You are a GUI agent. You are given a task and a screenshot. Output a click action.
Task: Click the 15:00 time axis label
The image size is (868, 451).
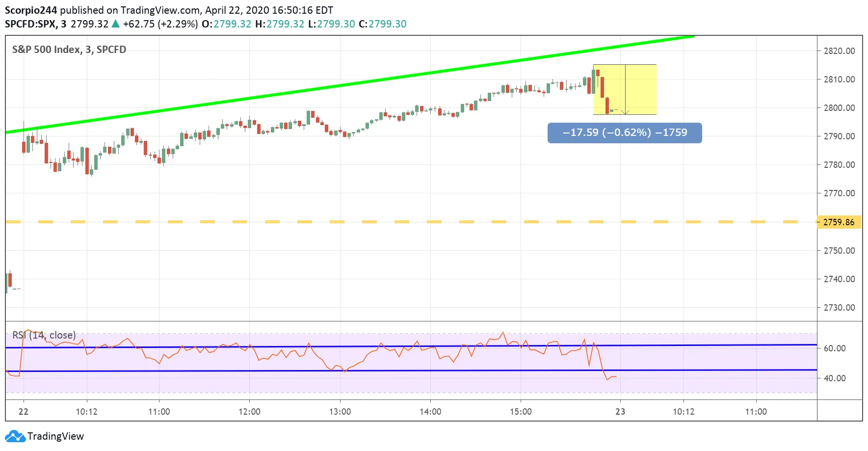pyautogui.click(x=521, y=412)
